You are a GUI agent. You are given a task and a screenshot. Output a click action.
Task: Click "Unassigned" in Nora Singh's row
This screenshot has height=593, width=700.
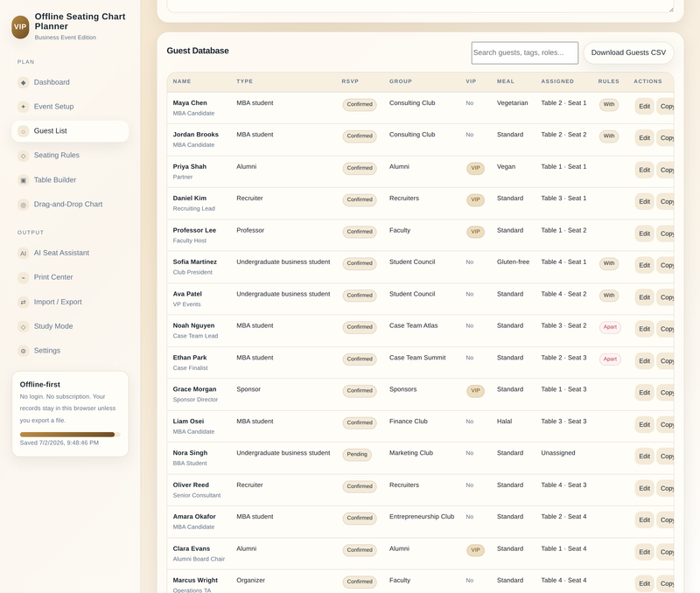558,453
